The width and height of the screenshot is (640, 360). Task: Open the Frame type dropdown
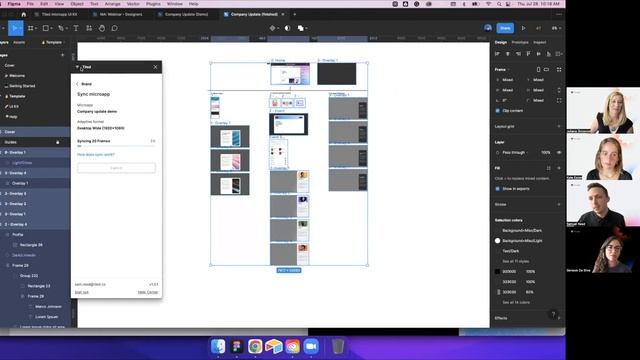(502, 70)
